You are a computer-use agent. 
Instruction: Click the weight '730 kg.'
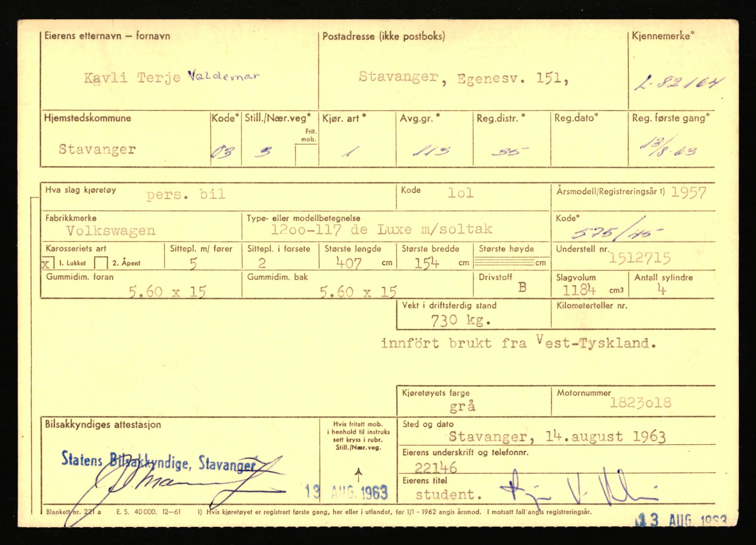point(461,321)
